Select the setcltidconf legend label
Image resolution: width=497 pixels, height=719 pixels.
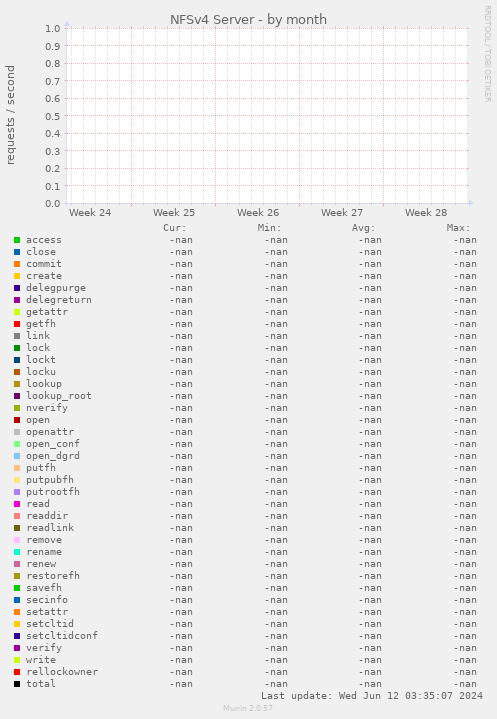(62, 636)
